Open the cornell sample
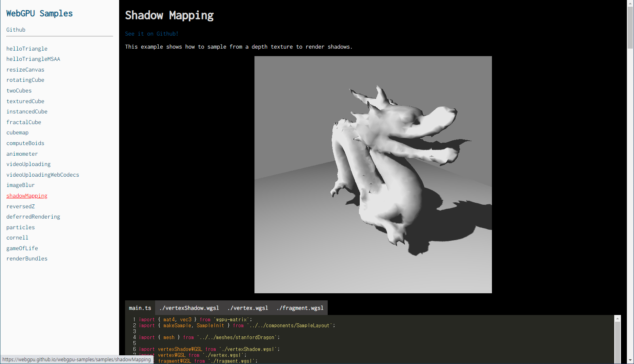 tap(17, 238)
